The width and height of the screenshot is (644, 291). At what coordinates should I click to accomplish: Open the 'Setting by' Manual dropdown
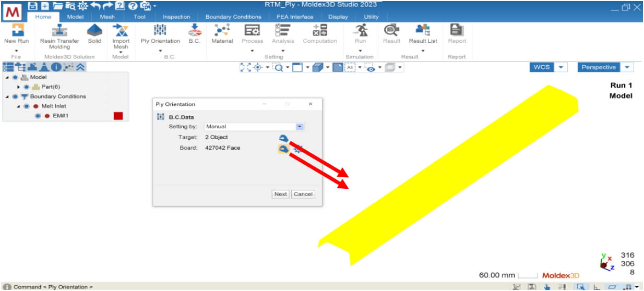[x=300, y=126]
